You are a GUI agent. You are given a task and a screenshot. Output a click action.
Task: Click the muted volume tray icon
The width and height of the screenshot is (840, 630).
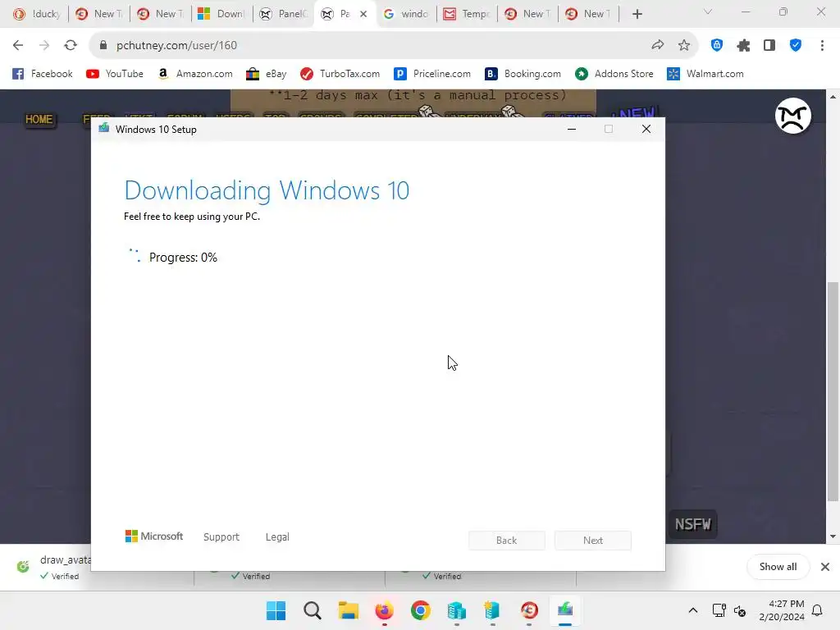click(740, 610)
